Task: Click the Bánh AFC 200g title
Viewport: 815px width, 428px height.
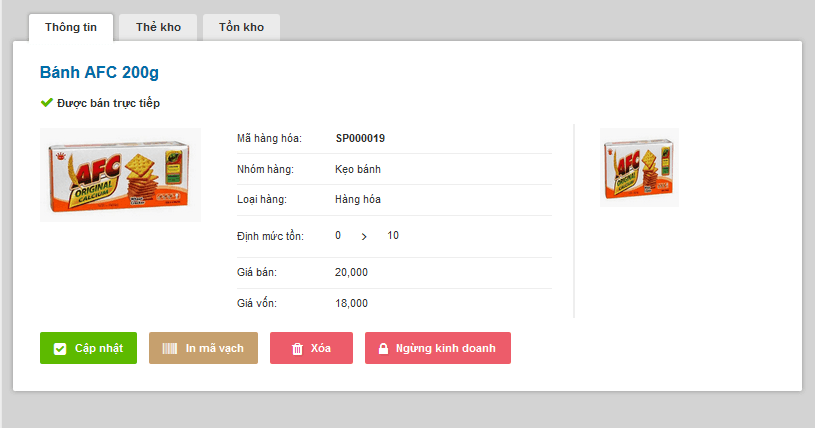Action: pos(99,72)
